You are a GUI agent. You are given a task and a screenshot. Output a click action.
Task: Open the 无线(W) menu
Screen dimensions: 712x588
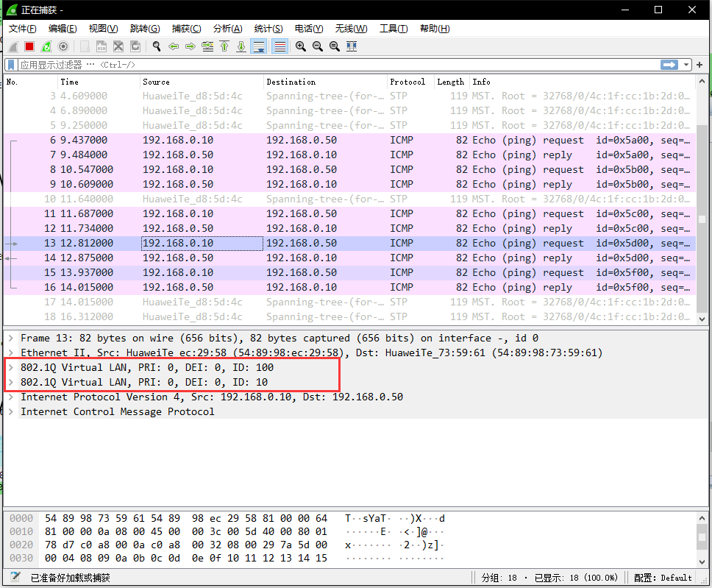coord(351,29)
